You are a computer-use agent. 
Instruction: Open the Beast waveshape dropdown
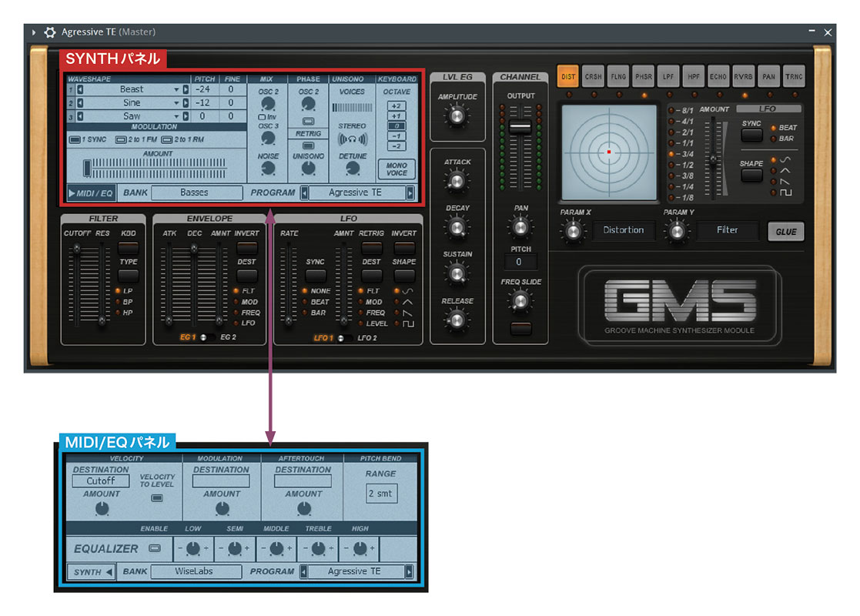click(176, 89)
